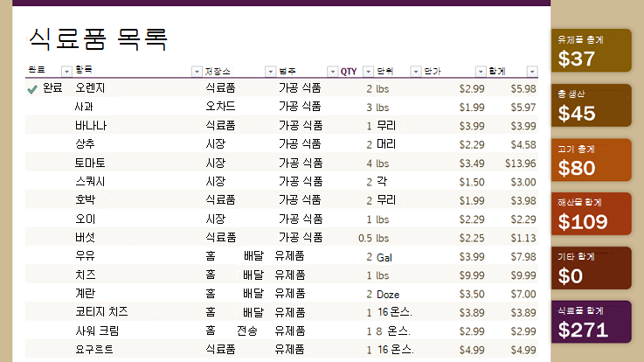This screenshot has width=644, height=362.
Task: Select the 요구르트 item cell
Action: (x=94, y=349)
